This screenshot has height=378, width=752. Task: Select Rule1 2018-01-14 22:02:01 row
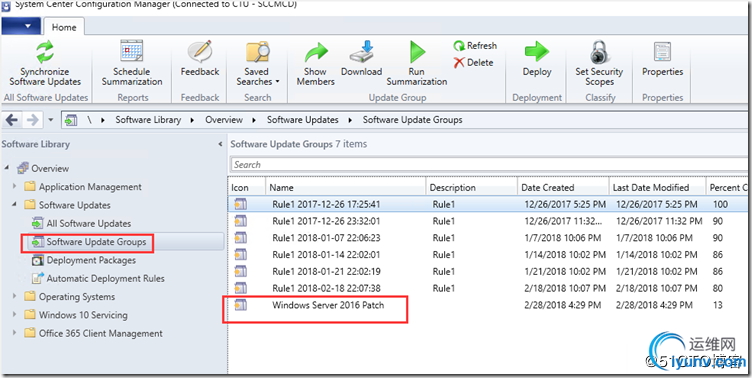(488, 255)
